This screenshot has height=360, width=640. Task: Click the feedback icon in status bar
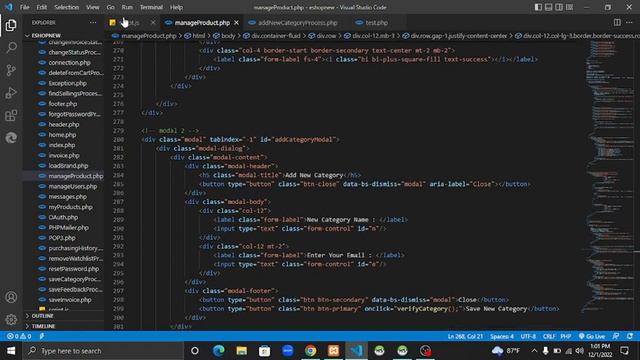pyautogui.click(x=616, y=336)
